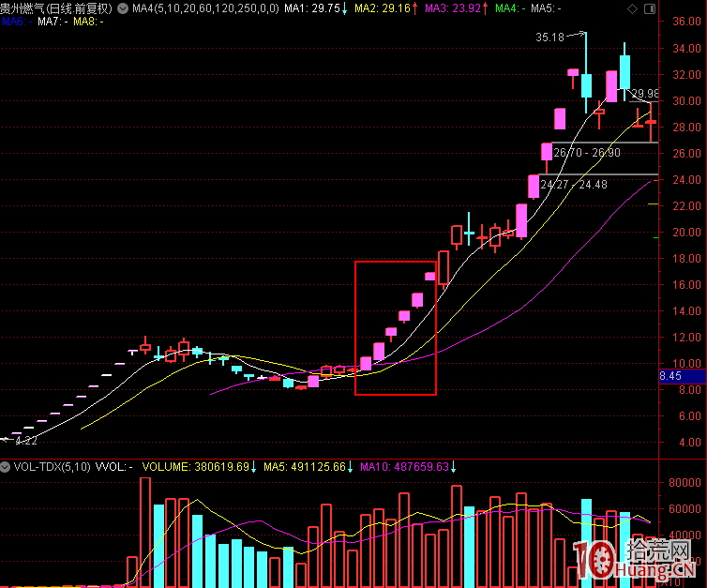The image size is (707, 588).
Task: Click the VOLUME: 380619.69 readout
Action: pos(196,467)
